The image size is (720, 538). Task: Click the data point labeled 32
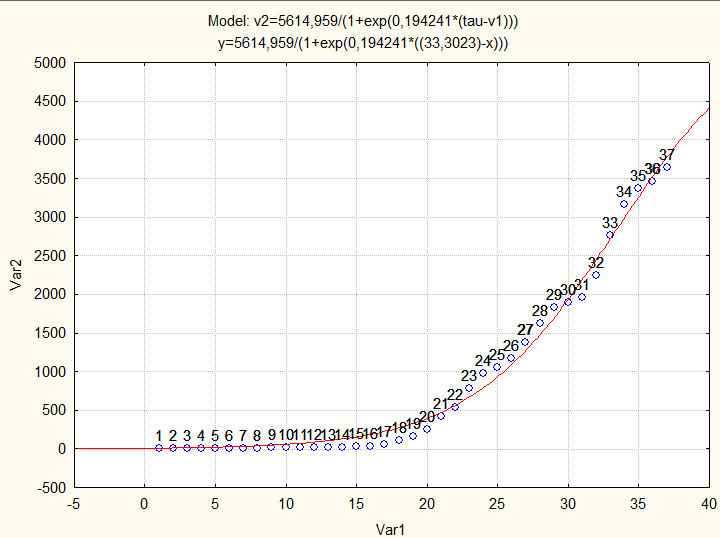pyautogui.click(x=596, y=275)
